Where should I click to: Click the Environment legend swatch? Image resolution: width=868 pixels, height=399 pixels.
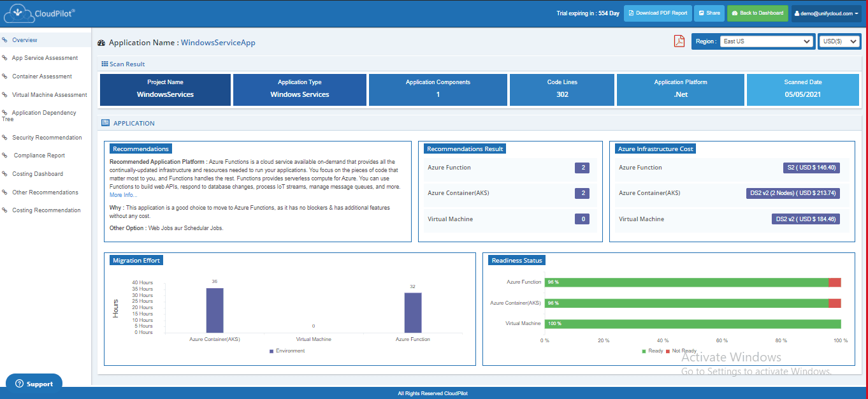point(271,351)
